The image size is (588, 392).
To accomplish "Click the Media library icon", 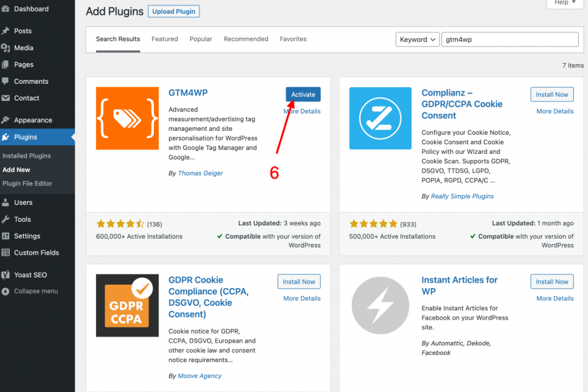I will click(5, 48).
